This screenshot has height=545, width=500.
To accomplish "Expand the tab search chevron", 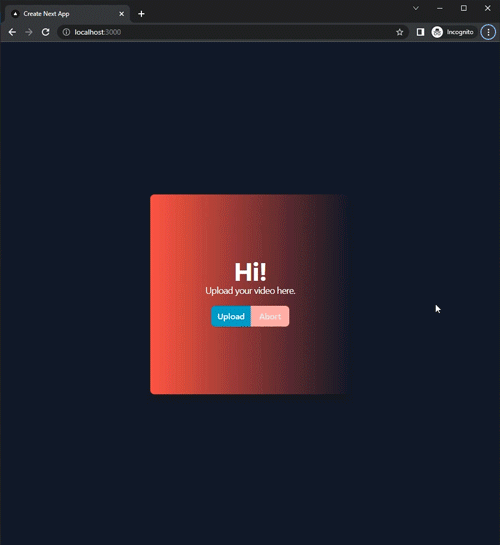I will click(416, 8).
